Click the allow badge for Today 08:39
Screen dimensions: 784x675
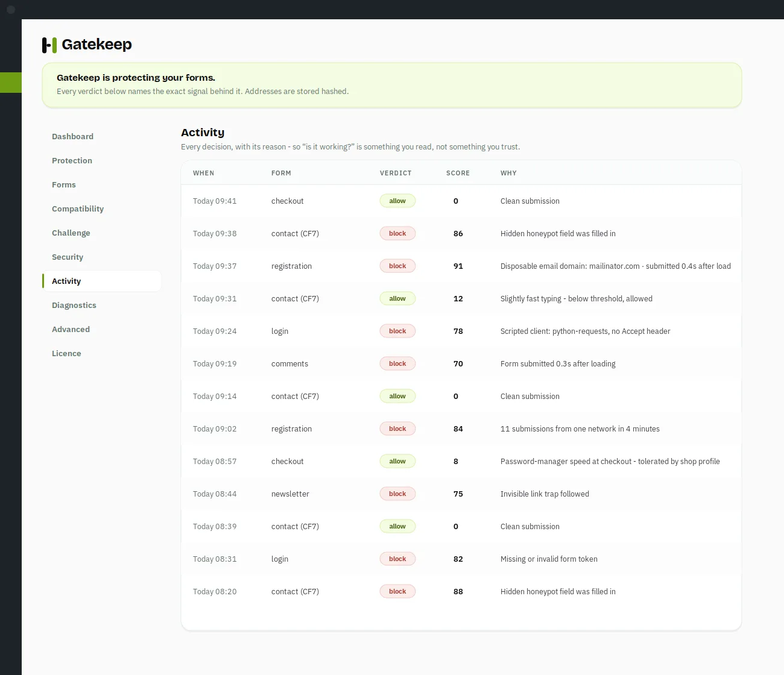click(x=397, y=527)
